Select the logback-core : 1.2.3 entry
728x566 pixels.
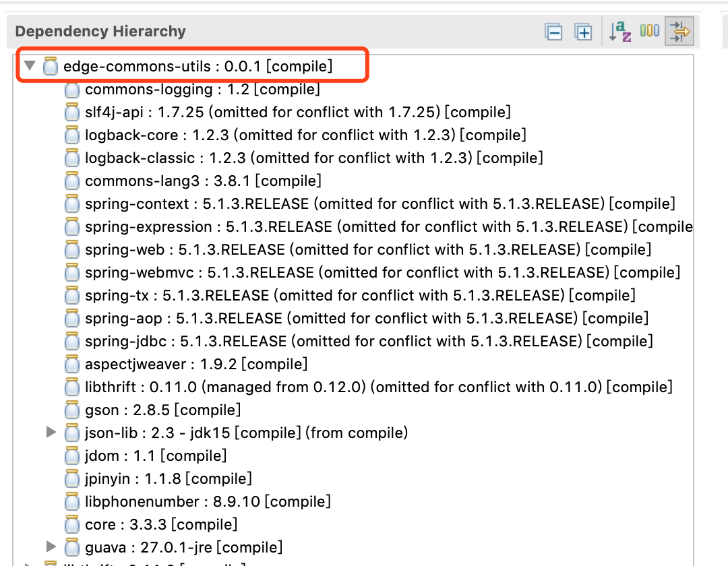(305, 135)
